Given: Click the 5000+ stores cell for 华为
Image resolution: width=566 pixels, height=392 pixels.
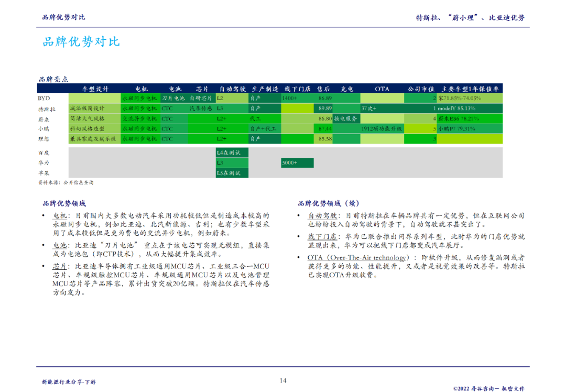Looking at the screenshot, I should 298,163.
